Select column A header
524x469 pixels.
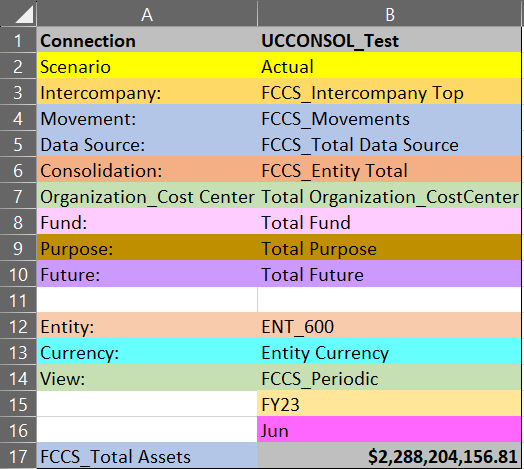147,13
